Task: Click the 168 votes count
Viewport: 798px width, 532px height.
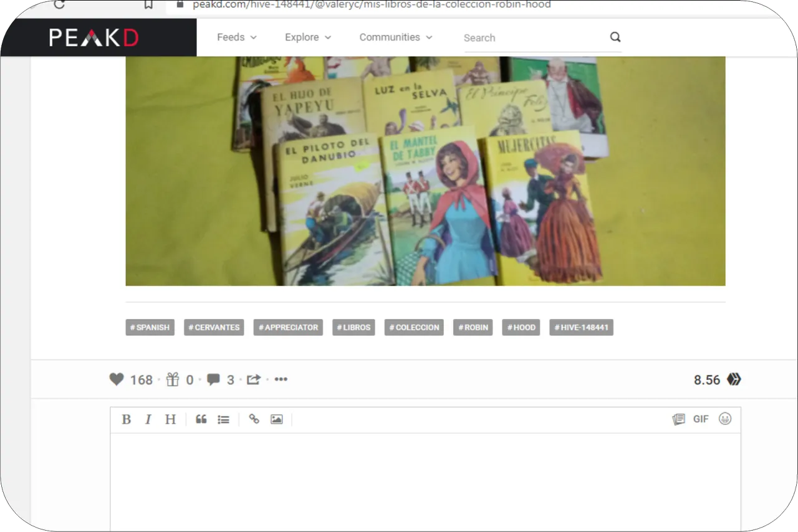Action: pyautogui.click(x=142, y=380)
